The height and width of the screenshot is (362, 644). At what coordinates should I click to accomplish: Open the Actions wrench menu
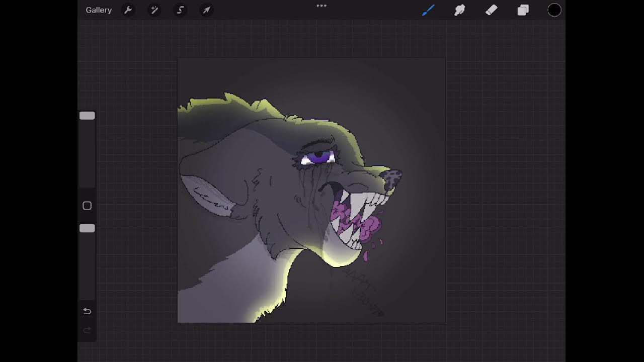(128, 10)
